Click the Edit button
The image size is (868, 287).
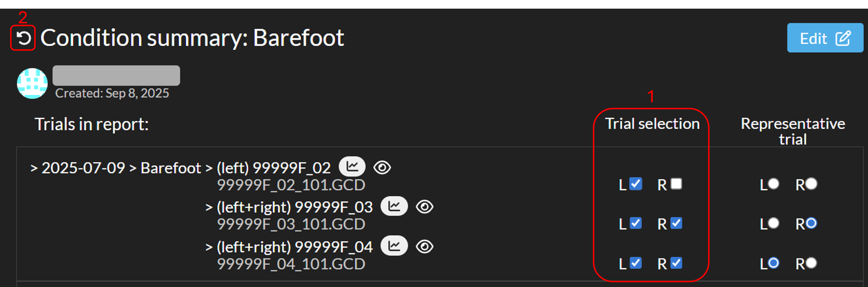pos(825,38)
